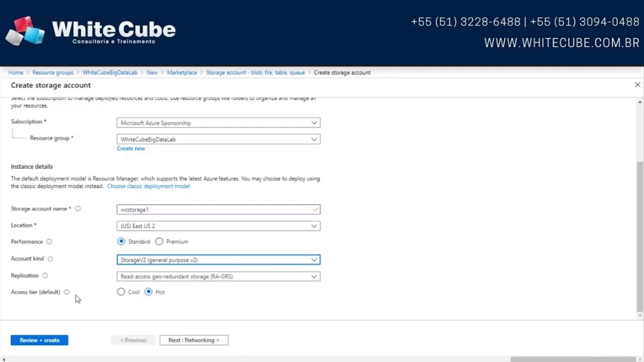Open the Resource groups breadcrumb
The width and height of the screenshot is (644, 362).
53,72
